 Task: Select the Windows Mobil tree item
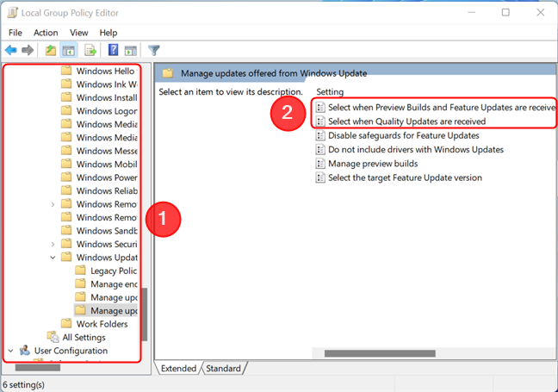(107, 165)
